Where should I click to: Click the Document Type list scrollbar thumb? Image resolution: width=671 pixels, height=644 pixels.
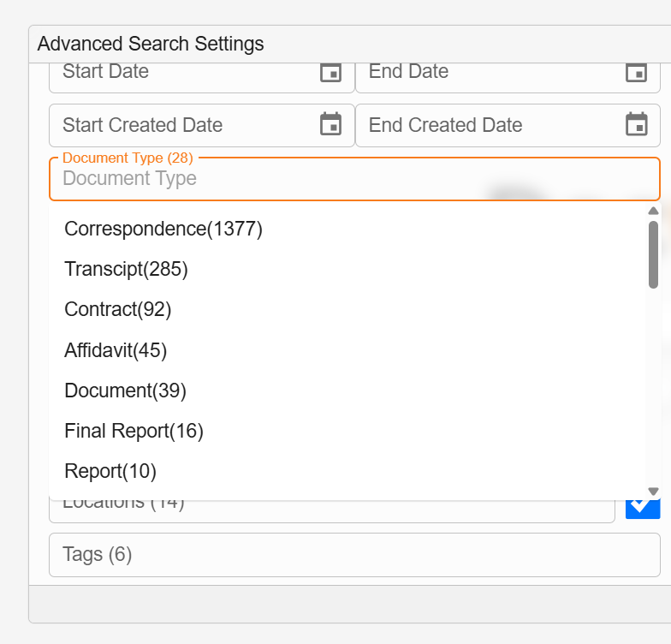[653, 254]
